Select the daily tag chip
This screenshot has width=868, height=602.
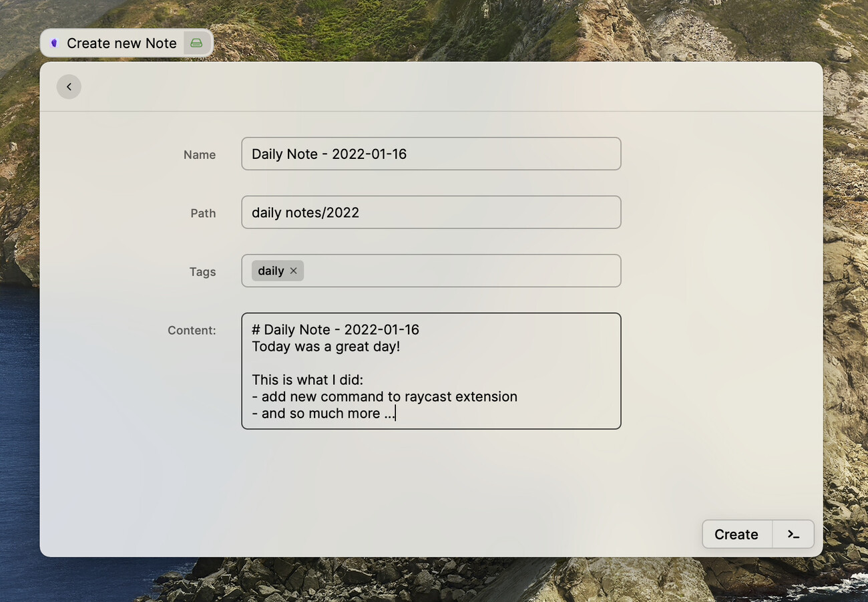[x=272, y=271]
